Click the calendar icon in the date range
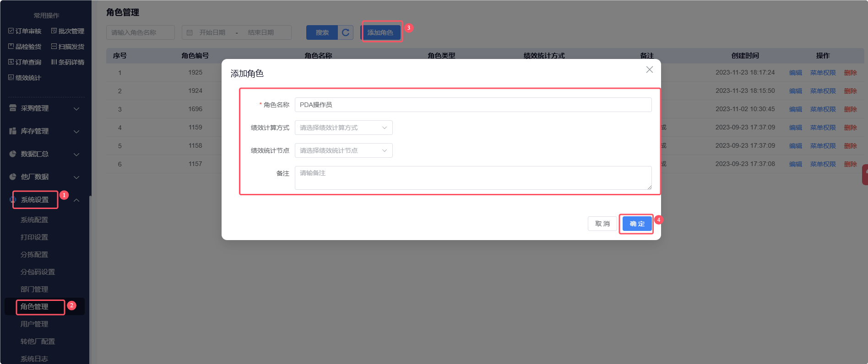The height and width of the screenshot is (364, 868). pos(190,32)
